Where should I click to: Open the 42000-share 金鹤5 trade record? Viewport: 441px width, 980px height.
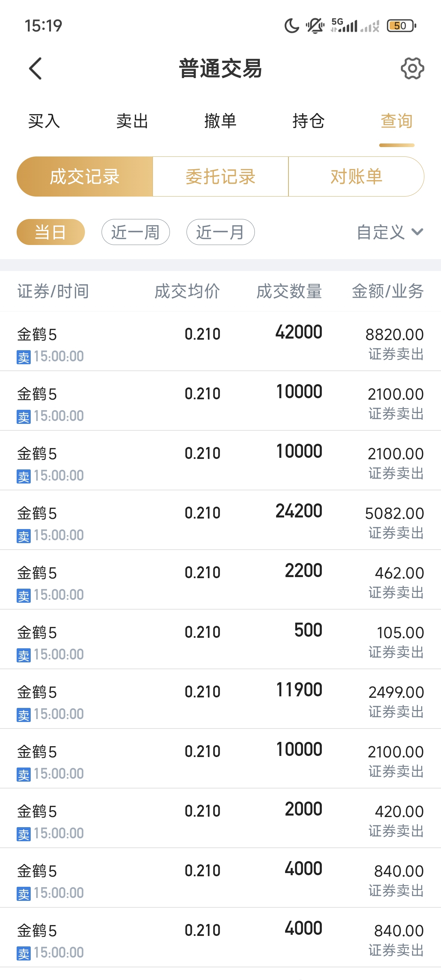pyautogui.click(x=220, y=341)
